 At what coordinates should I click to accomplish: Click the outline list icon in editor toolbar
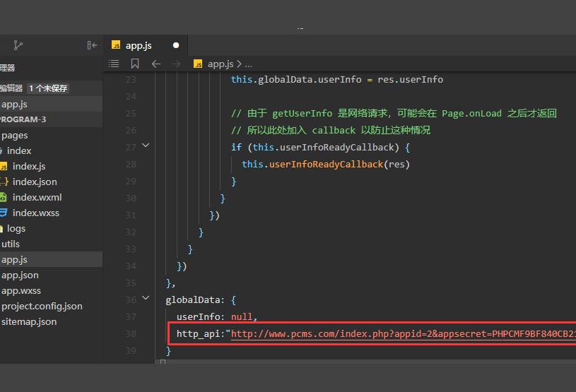114,64
